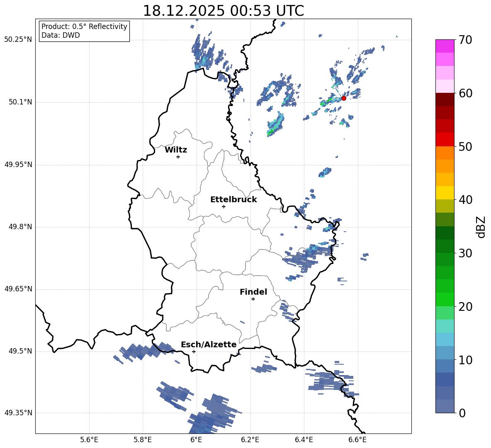Viewport: 491px width, 448px height.
Task: Click the 20 colorbar tick label
Action: click(465, 306)
